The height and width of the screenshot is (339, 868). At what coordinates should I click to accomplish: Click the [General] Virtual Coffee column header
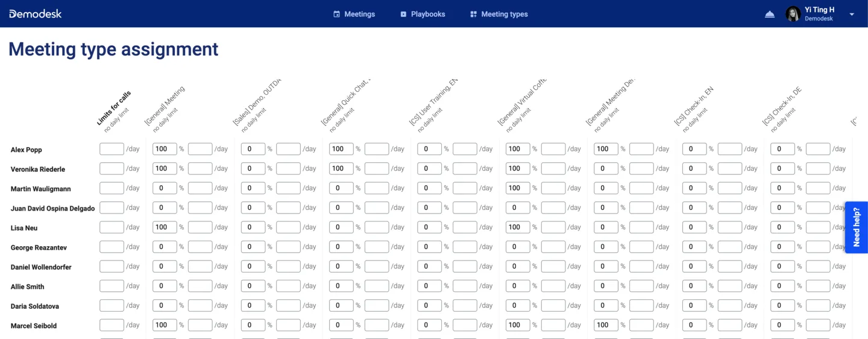tap(522, 102)
